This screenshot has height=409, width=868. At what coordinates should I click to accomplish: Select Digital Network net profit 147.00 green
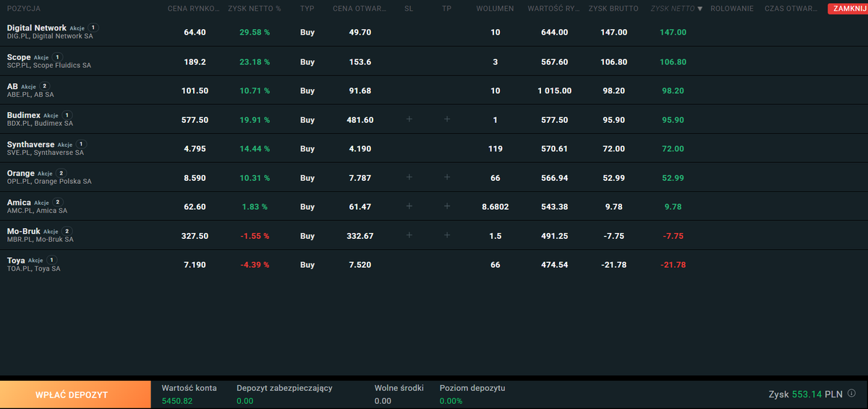673,33
